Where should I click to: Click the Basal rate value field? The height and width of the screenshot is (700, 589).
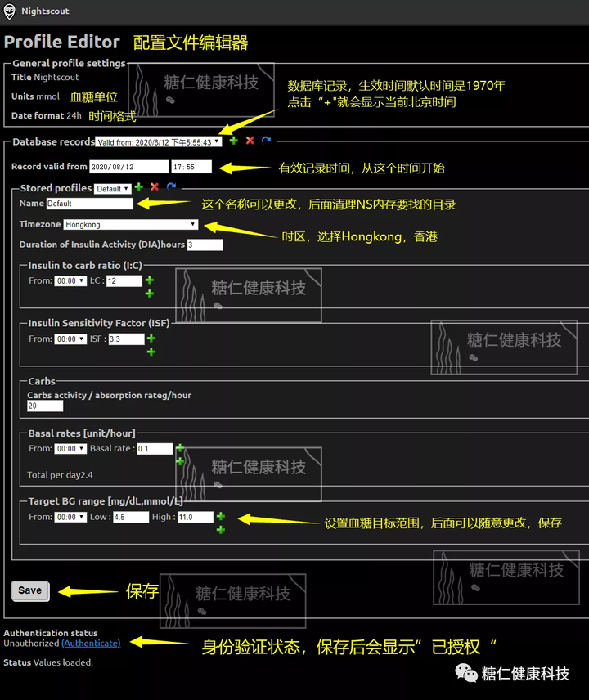pos(155,449)
